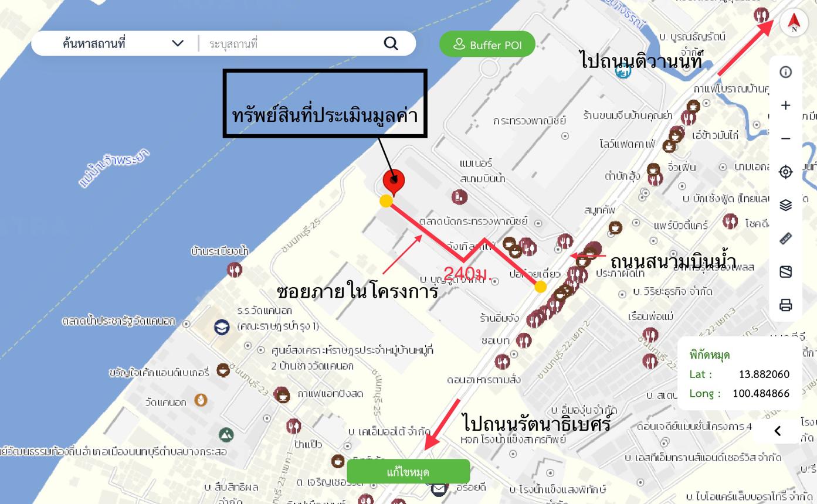This screenshot has width=817, height=504.
Task: Click the กระทรวงพาณิชย์ place label
Action: (x=530, y=121)
